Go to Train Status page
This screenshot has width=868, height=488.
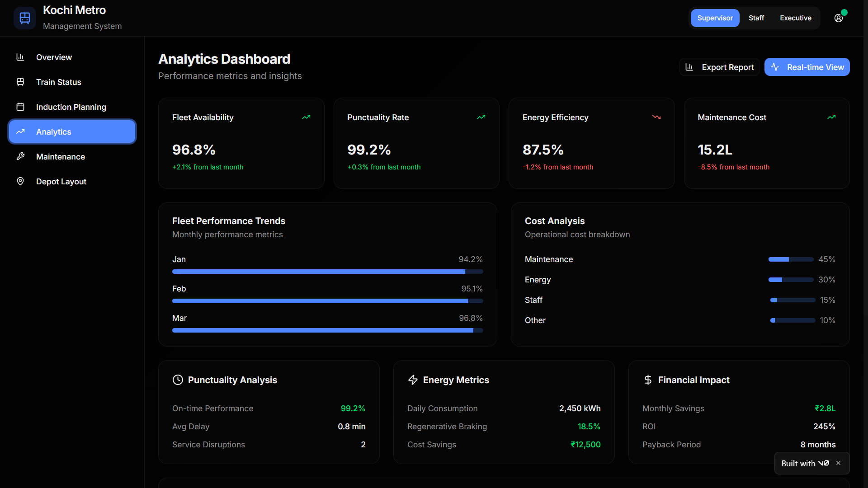click(58, 82)
